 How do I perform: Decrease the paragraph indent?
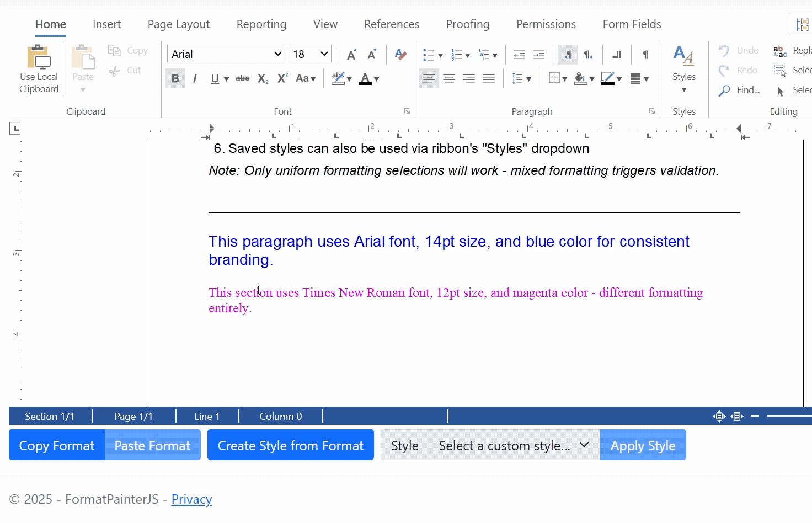click(x=519, y=55)
